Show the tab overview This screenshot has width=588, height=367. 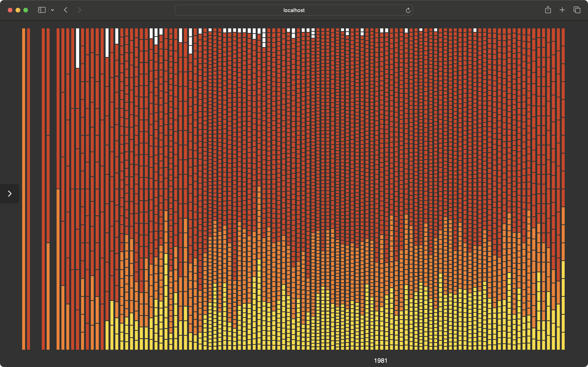(x=577, y=10)
